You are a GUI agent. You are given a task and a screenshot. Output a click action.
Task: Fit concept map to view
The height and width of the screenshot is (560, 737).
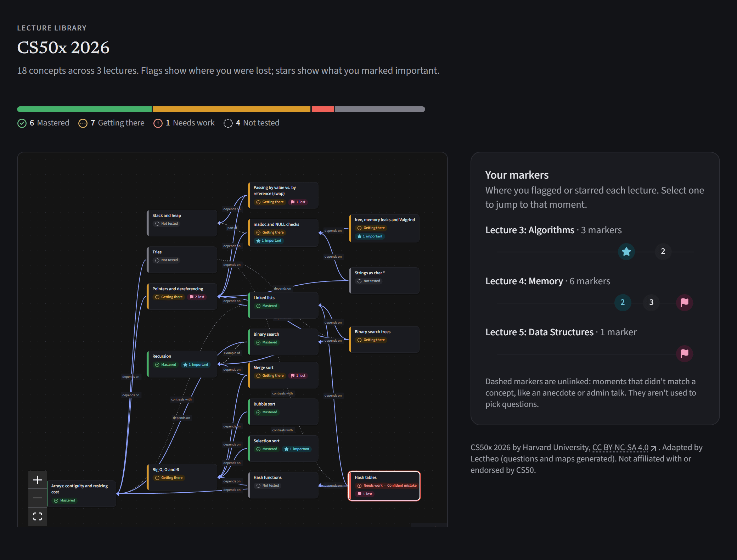[x=38, y=516]
